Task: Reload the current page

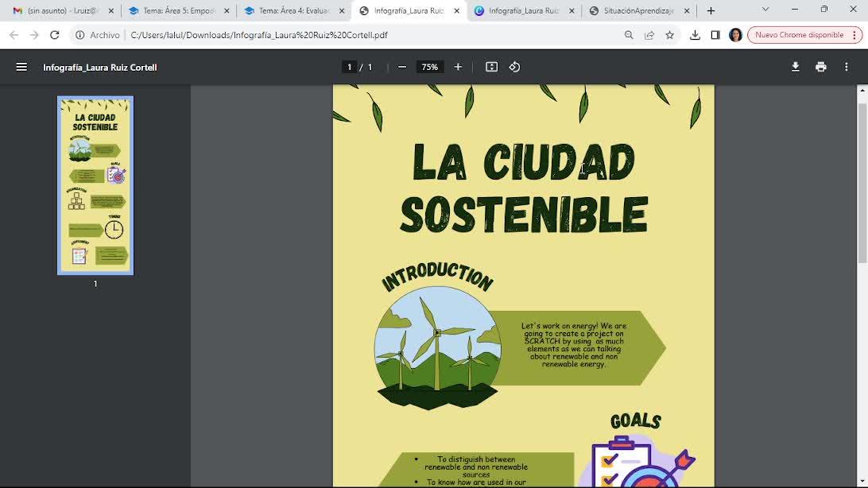Action: [x=55, y=35]
